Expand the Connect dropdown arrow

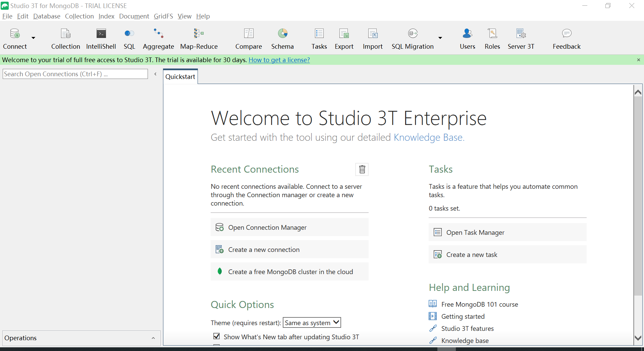tap(33, 38)
